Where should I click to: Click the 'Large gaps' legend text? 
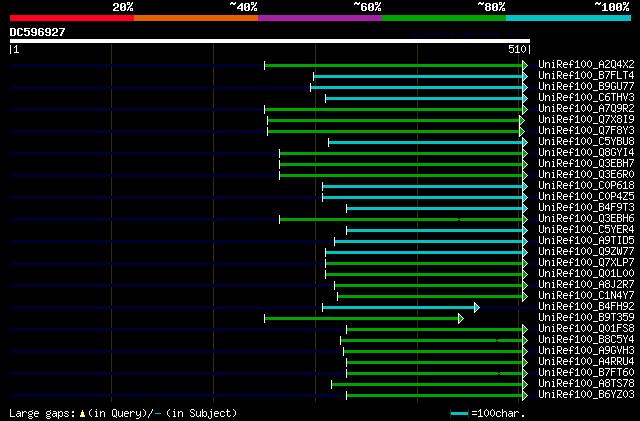coord(42,413)
